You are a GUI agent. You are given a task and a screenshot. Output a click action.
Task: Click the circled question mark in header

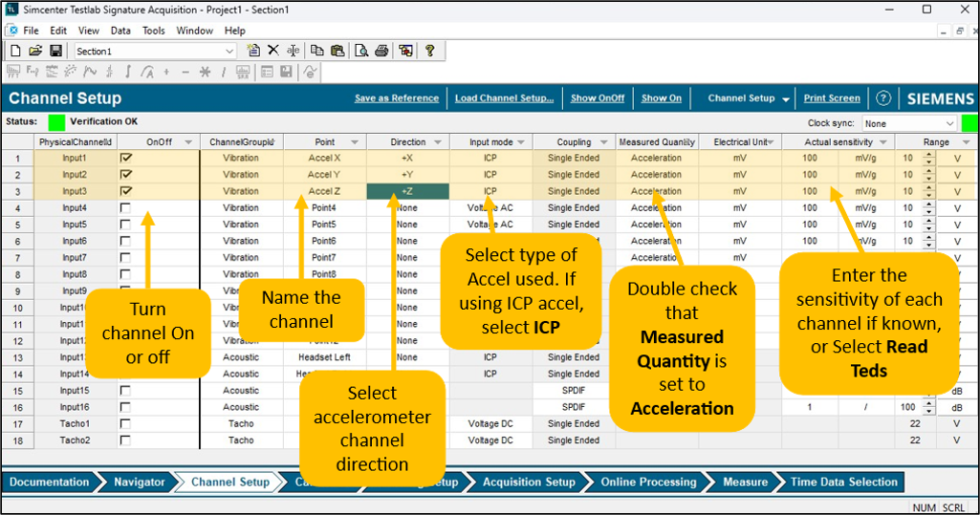pyautogui.click(x=883, y=98)
